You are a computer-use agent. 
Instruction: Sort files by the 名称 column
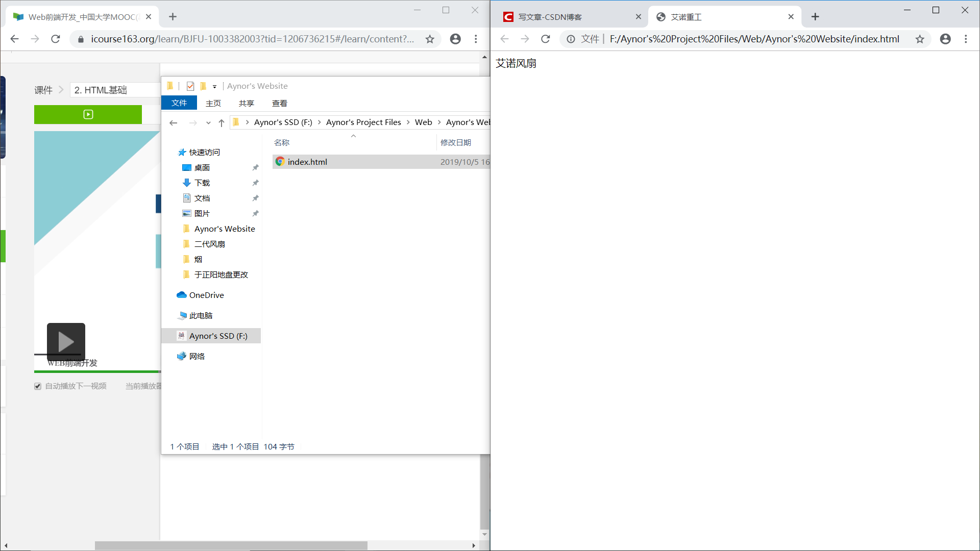tap(353, 142)
